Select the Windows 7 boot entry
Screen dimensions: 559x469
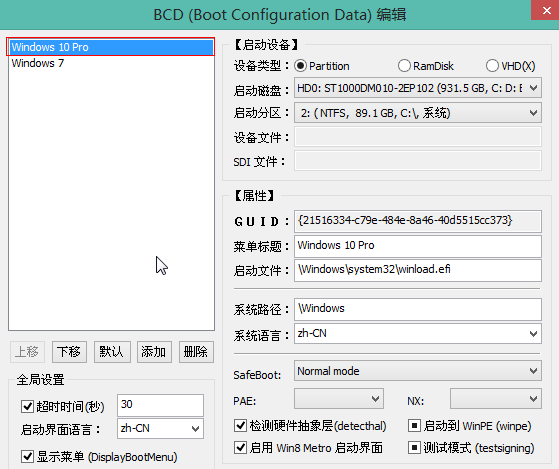click(x=38, y=63)
